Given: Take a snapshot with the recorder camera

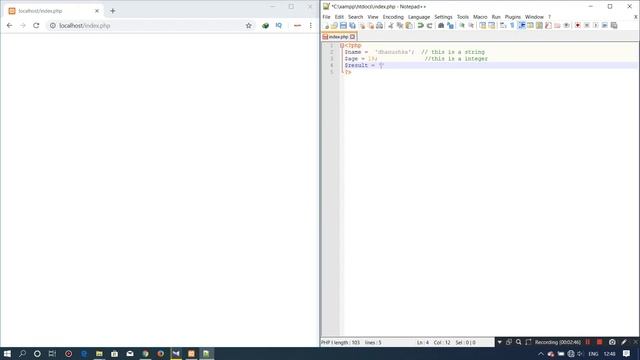Looking at the screenshot, I should tap(612, 342).
